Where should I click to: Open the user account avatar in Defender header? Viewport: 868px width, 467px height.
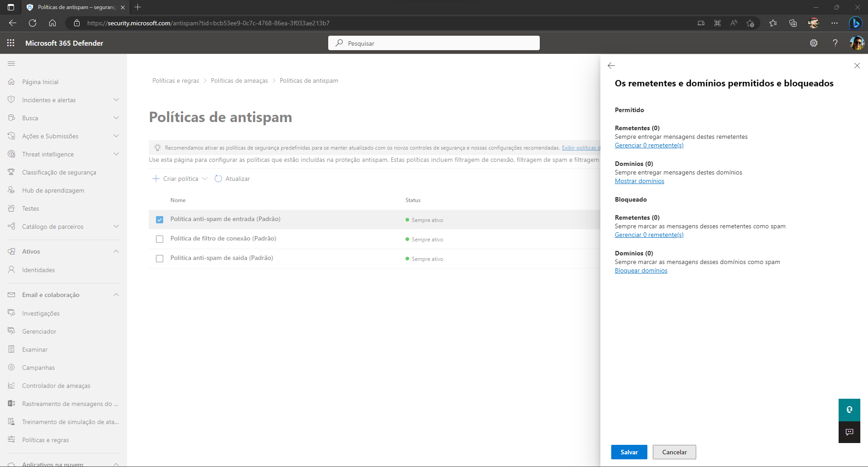tap(857, 43)
